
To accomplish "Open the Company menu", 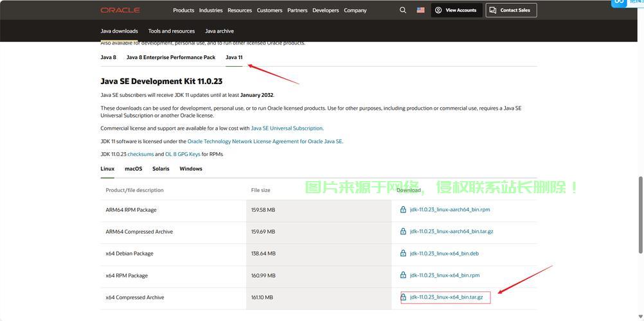I will click(355, 10).
